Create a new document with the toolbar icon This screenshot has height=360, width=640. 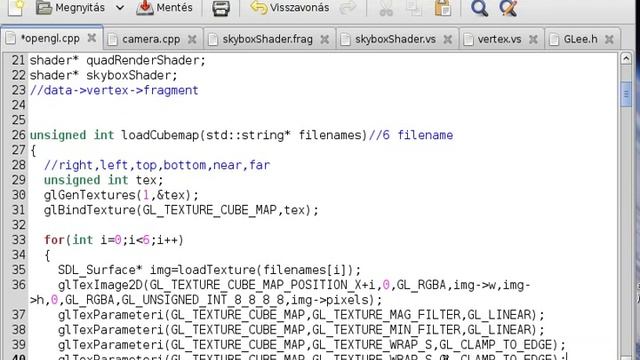pos(16,7)
